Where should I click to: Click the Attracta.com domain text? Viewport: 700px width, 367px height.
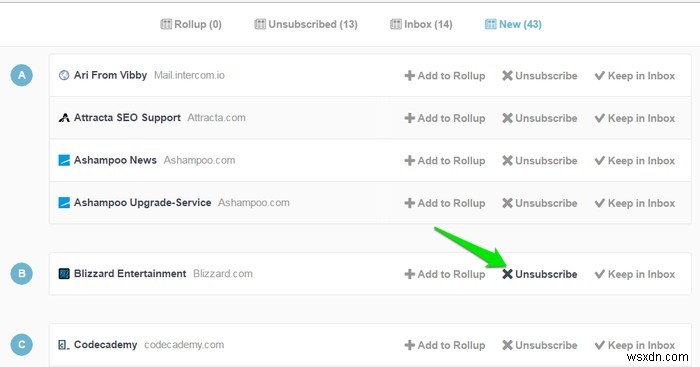pyautogui.click(x=217, y=117)
